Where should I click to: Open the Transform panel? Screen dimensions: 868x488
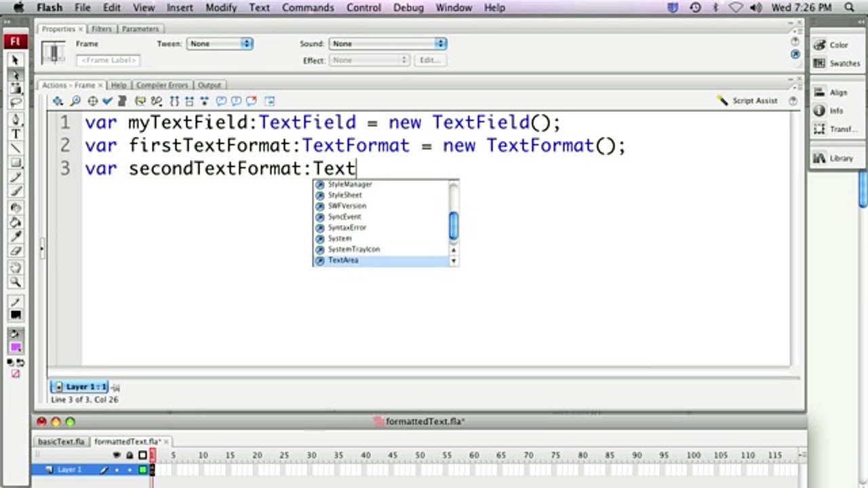tap(836, 129)
